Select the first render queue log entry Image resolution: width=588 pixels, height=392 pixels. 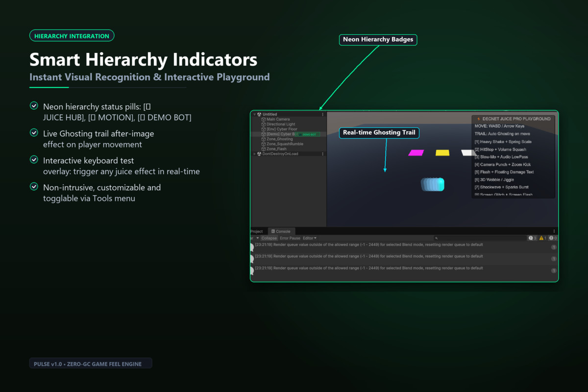coord(404,246)
